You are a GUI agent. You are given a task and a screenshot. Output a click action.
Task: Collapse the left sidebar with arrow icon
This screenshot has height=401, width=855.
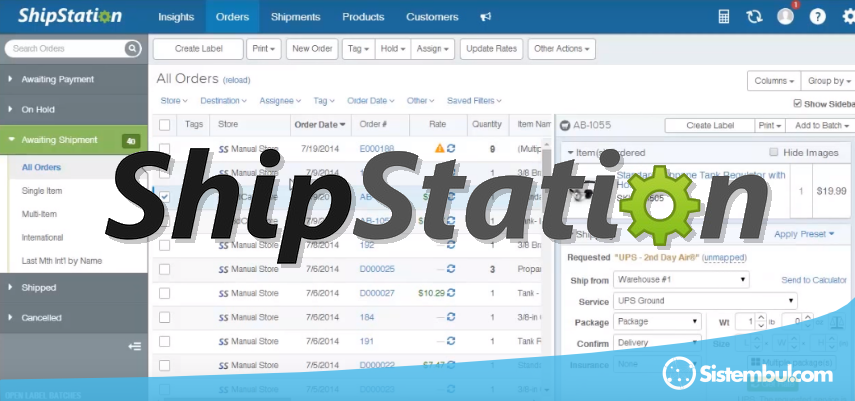click(x=135, y=346)
